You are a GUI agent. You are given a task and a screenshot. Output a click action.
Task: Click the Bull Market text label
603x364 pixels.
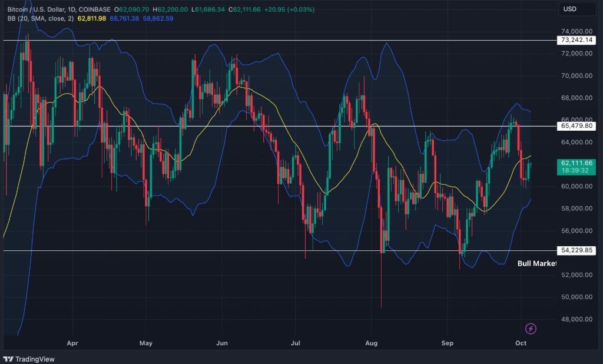537,263
